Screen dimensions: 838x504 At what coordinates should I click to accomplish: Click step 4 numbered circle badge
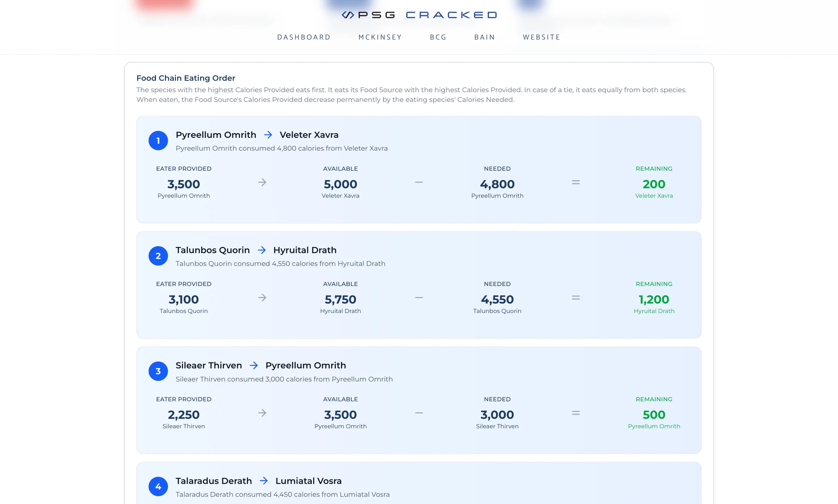(158, 486)
